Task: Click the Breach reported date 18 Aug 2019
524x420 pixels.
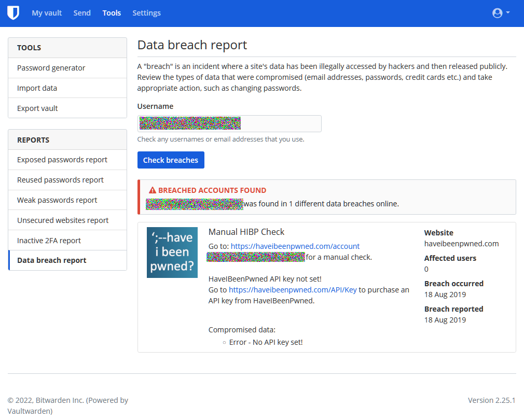Action: tap(445, 320)
